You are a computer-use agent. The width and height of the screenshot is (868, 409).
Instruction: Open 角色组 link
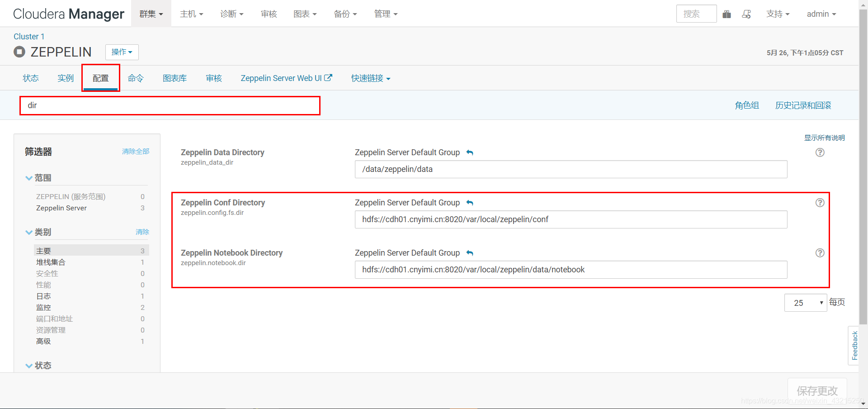click(747, 105)
